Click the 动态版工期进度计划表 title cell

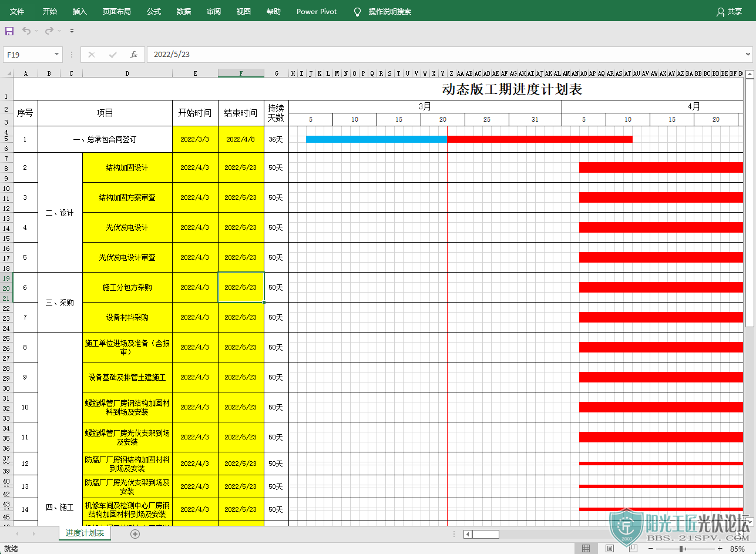(512, 89)
